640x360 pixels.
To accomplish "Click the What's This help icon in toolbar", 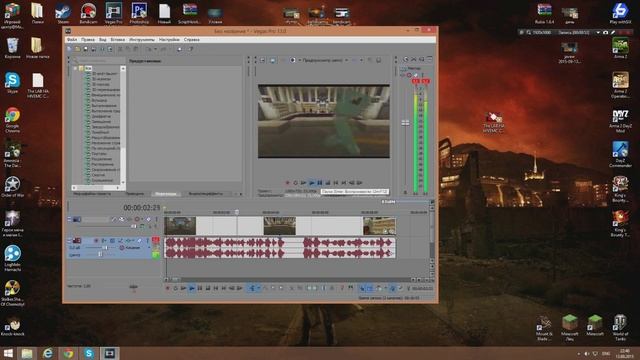I will (x=190, y=49).
